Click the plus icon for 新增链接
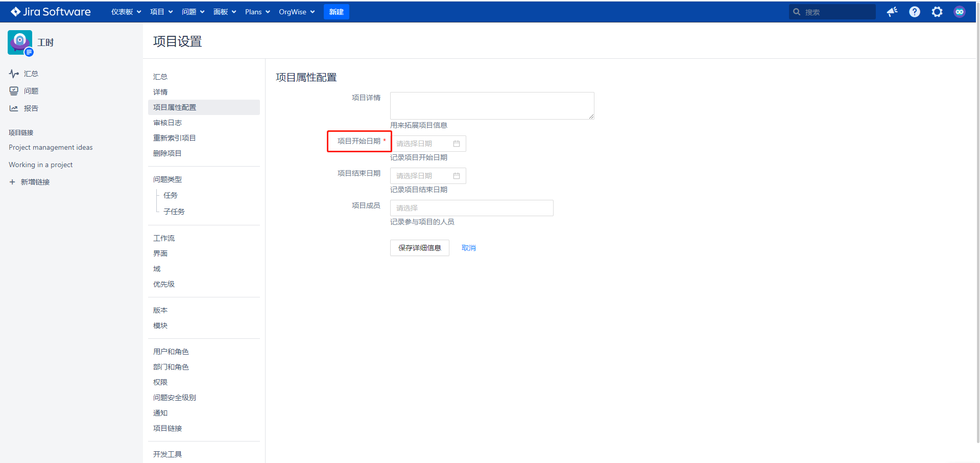This screenshot has width=980, height=463. (12, 182)
